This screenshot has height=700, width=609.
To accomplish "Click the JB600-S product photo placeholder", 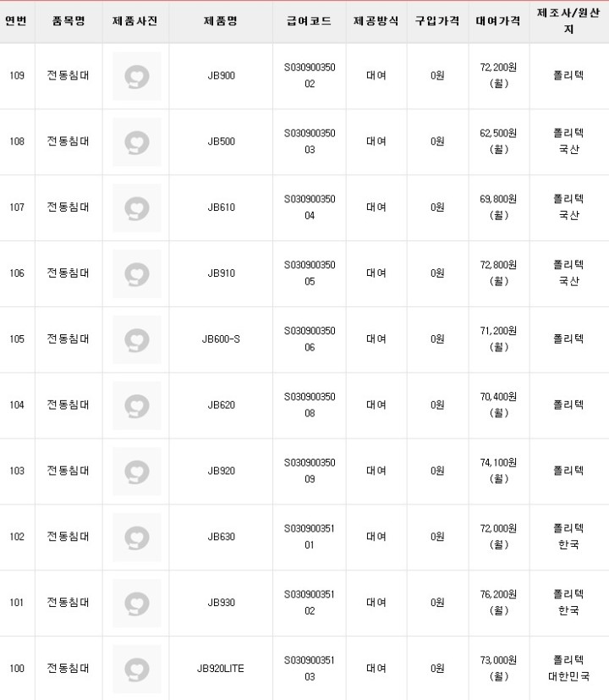I will (136, 339).
